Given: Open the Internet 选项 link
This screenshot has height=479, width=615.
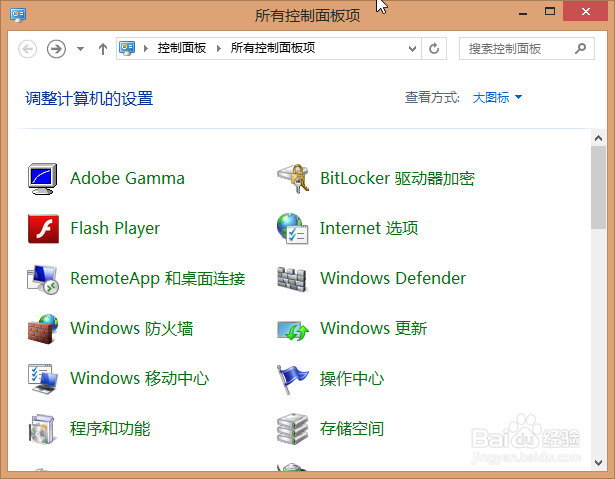Looking at the screenshot, I should (369, 228).
